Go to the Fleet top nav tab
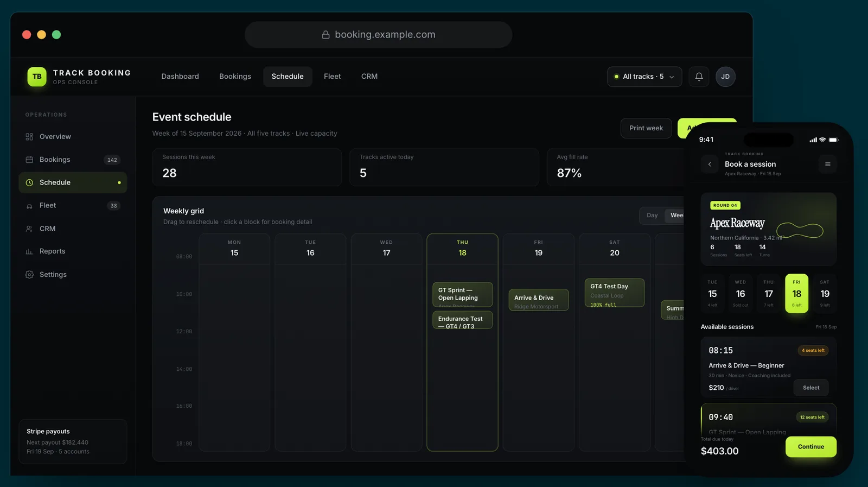 (x=333, y=77)
